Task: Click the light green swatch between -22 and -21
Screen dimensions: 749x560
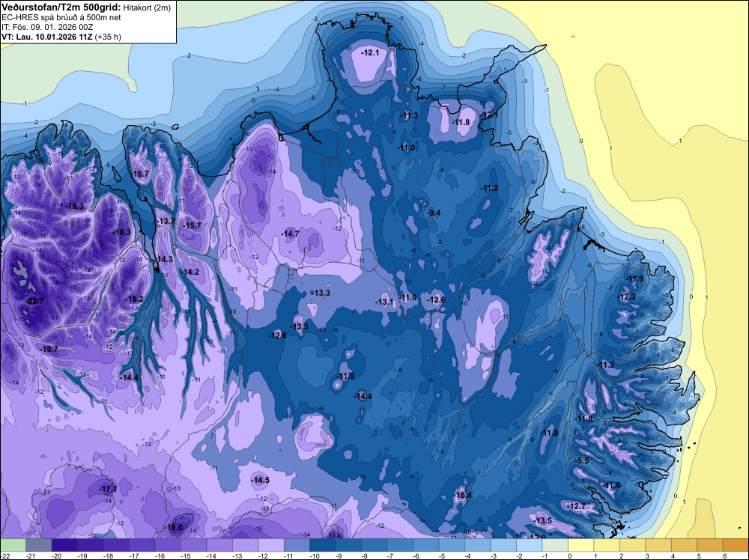Action: 14,545
